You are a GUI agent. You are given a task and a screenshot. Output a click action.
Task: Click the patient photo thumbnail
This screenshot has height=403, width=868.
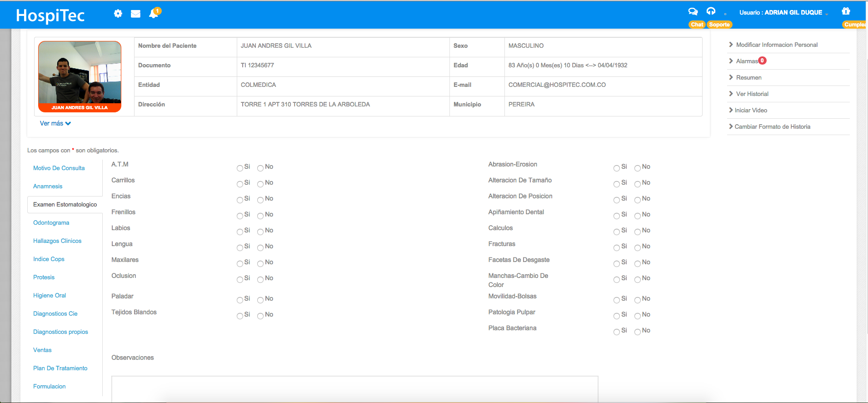(80, 76)
